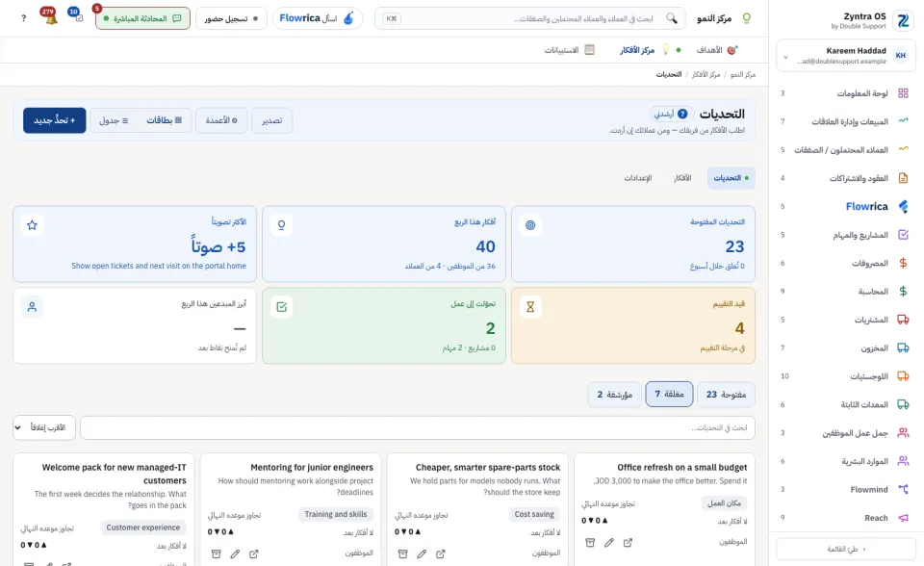The image size is (924, 566).
Task: Filter by archived challenges (مؤرشفة 2)
Action: pos(615,395)
